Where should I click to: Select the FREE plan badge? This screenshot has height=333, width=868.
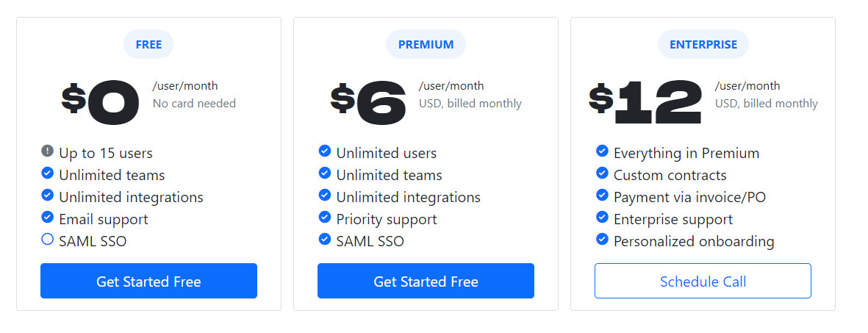tap(148, 44)
